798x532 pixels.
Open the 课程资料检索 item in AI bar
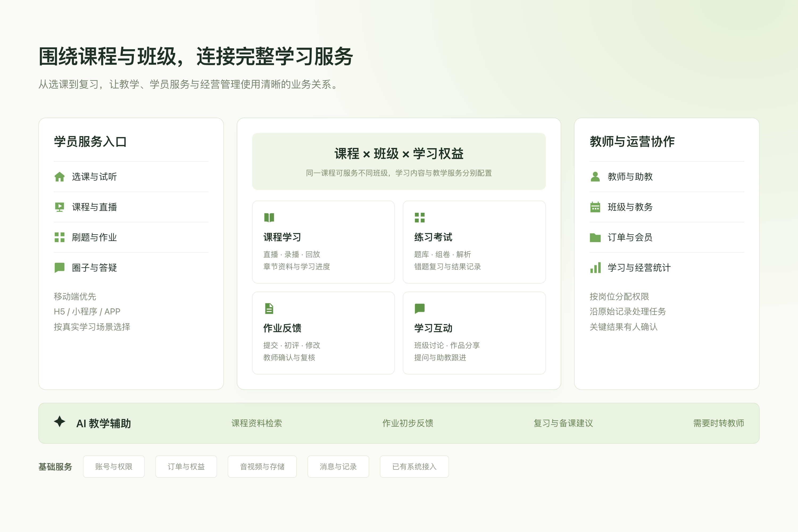pos(257,423)
